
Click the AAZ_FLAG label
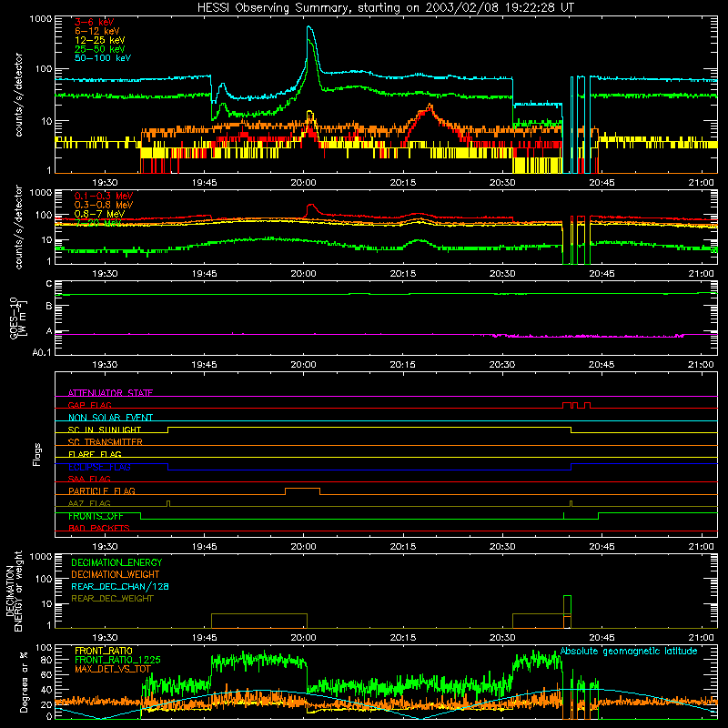[89, 503]
